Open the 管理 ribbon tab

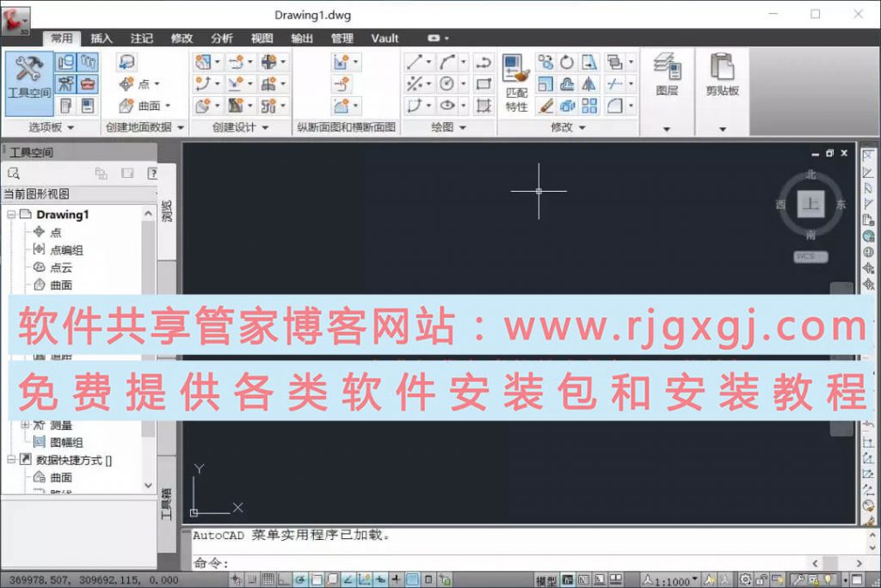342,38
